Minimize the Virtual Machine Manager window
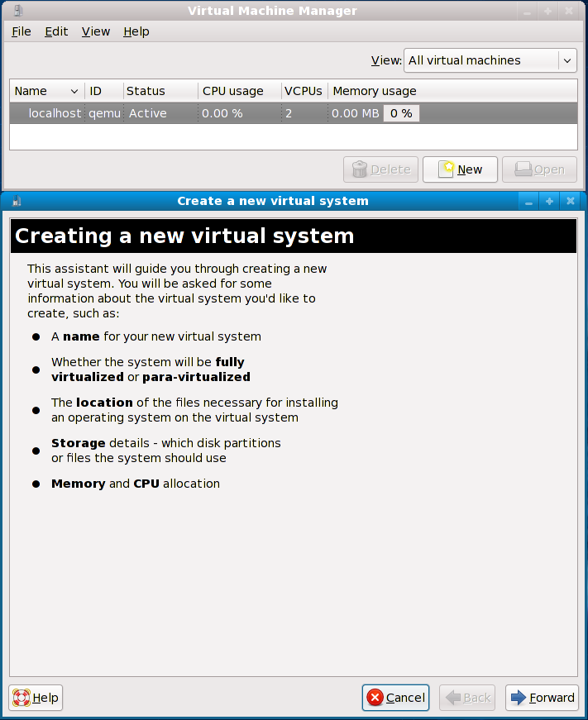588x720 pixels. pyautogui.click(x=528, y=11)
